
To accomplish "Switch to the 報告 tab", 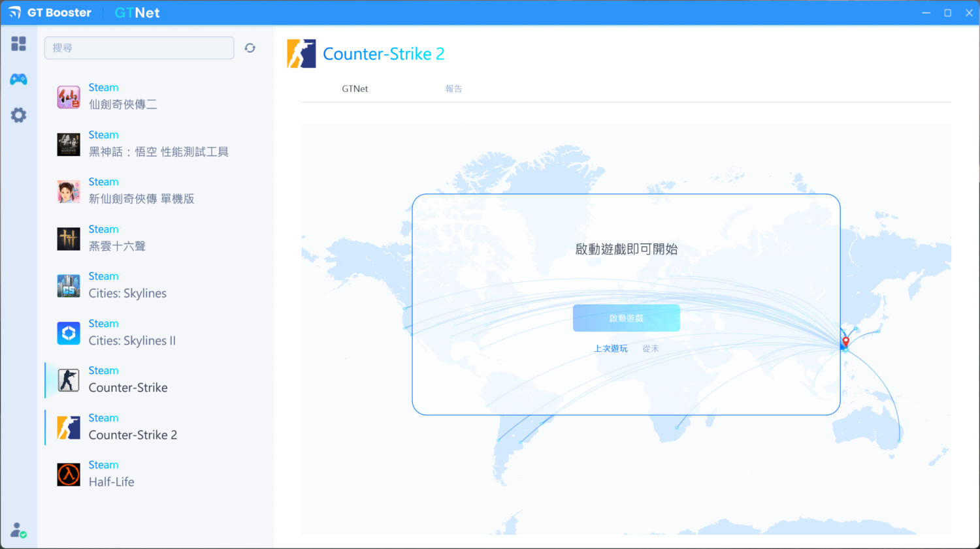I will (453, 89).
